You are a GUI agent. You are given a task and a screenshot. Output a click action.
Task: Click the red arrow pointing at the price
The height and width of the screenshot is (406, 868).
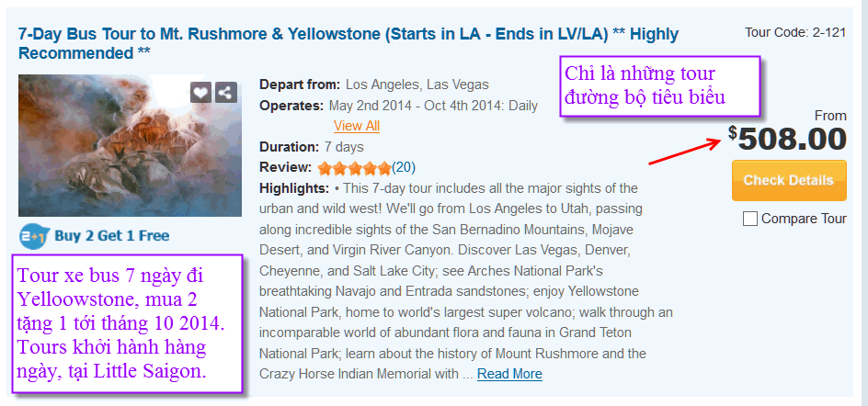(x=685, y=151)
